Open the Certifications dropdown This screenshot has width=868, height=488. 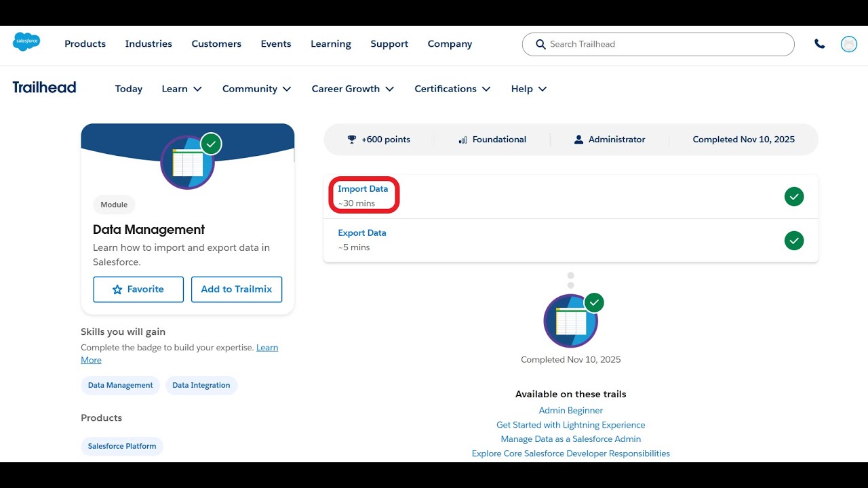452,89
